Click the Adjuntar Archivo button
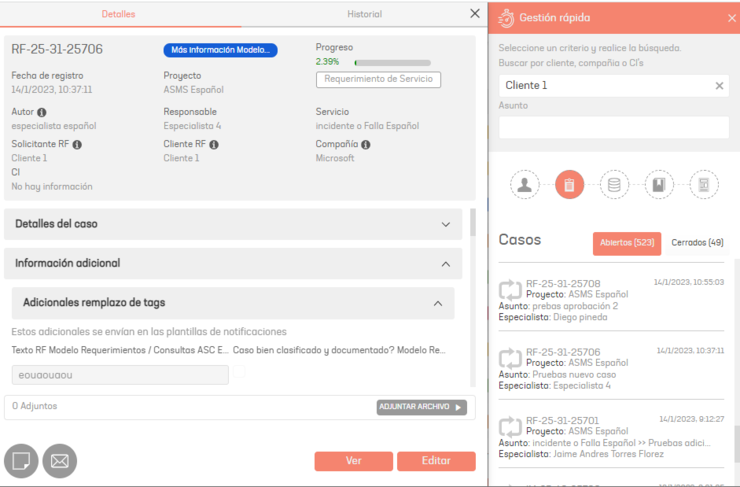The image size is (740, 487). tap(421, 407)
